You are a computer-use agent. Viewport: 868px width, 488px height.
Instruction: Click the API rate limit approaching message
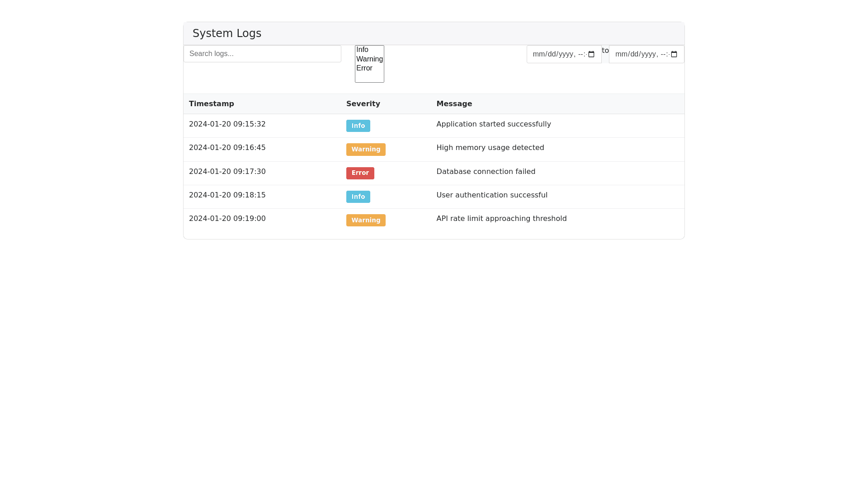click(501, 218)
